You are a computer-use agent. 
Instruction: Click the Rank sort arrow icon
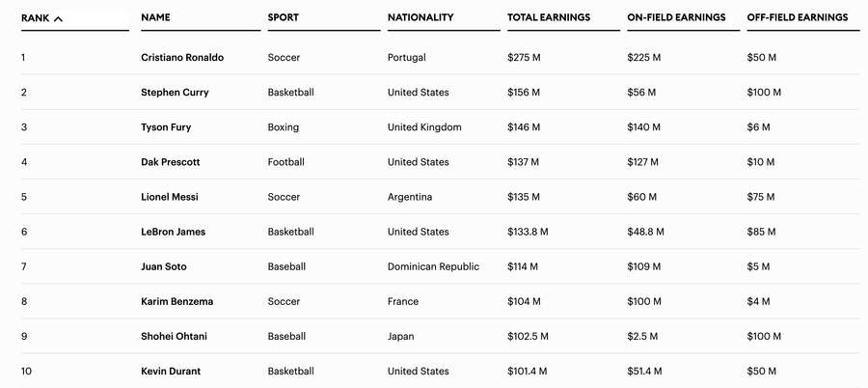(59, 18)
